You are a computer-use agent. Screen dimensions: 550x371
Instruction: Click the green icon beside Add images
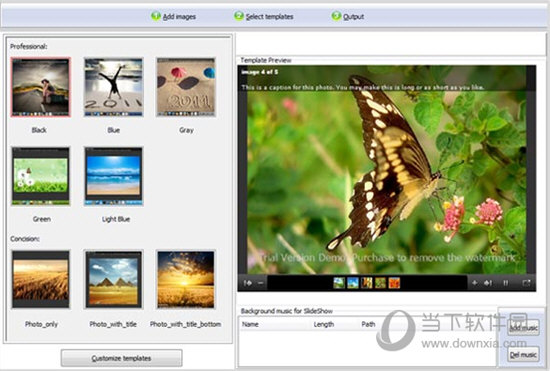(156, 16)
